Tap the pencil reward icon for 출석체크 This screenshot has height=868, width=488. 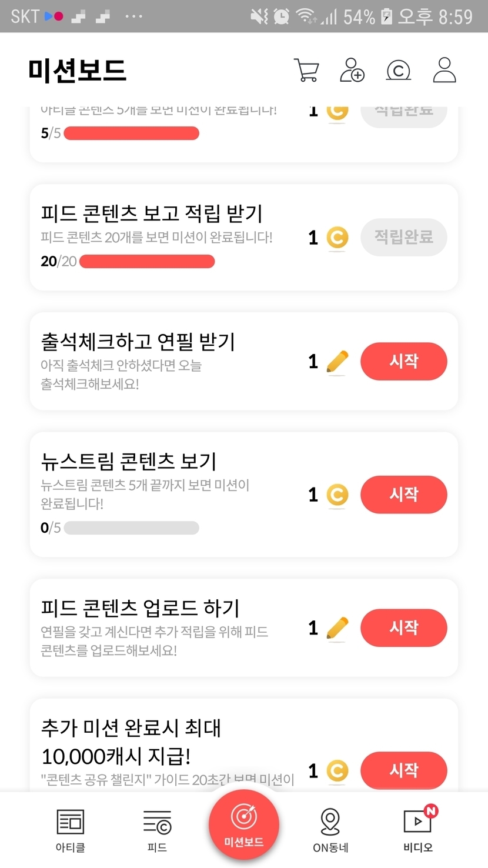(337, 362)
